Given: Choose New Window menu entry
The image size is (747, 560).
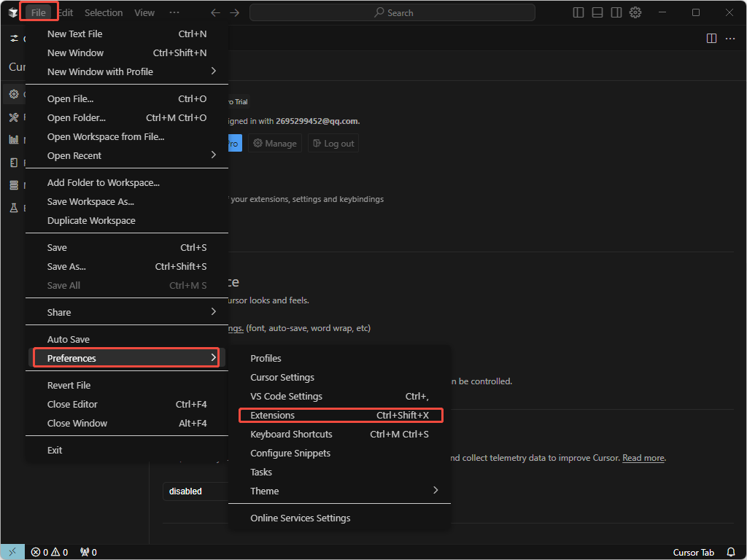Looking at the screenshot, I should click(x=127, y=52).
